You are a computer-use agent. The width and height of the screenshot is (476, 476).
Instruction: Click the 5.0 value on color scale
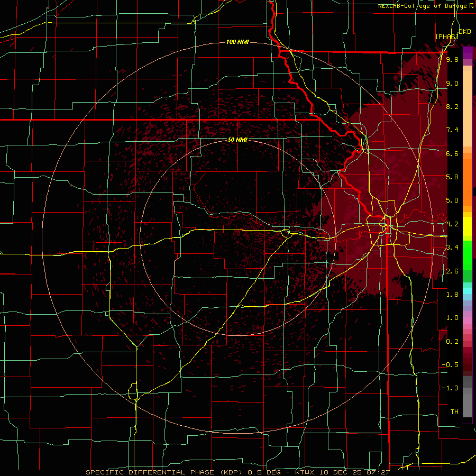(x=452, y=200)
